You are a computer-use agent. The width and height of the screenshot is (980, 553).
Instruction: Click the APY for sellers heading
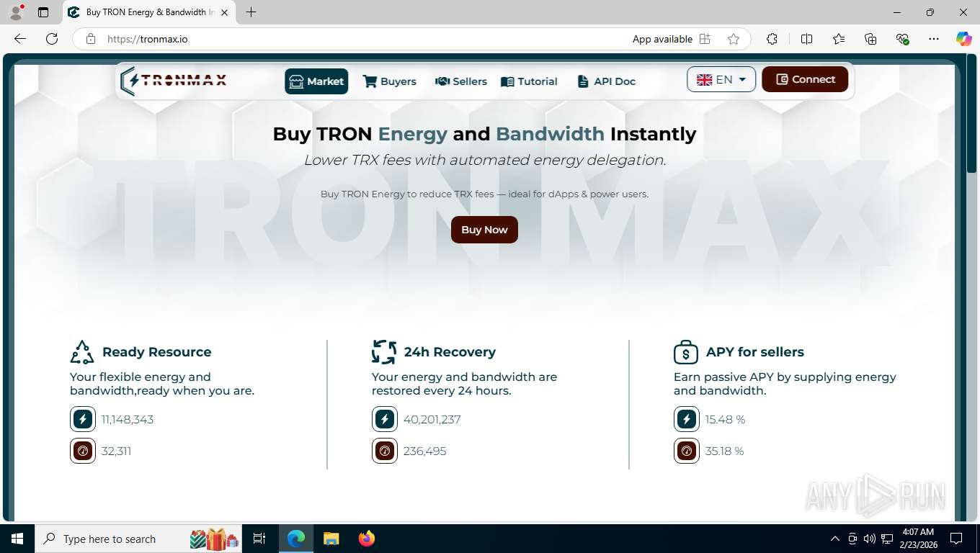pos(755,352)
